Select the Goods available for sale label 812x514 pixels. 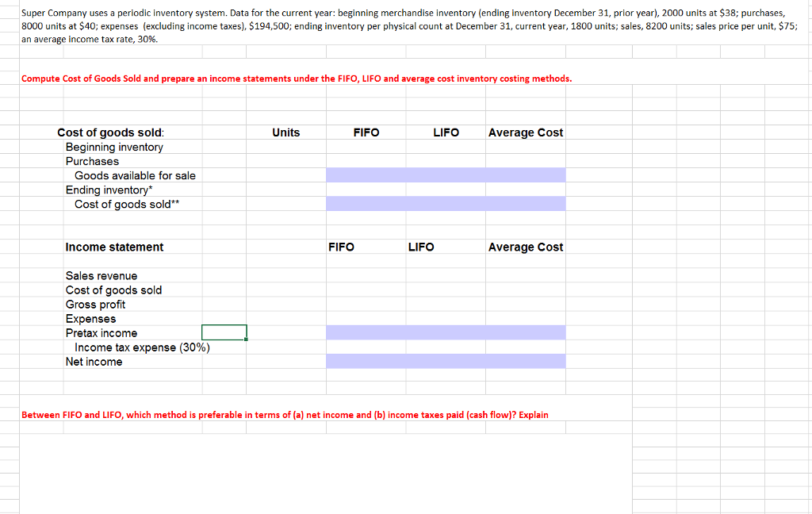[x=132, y=175]
